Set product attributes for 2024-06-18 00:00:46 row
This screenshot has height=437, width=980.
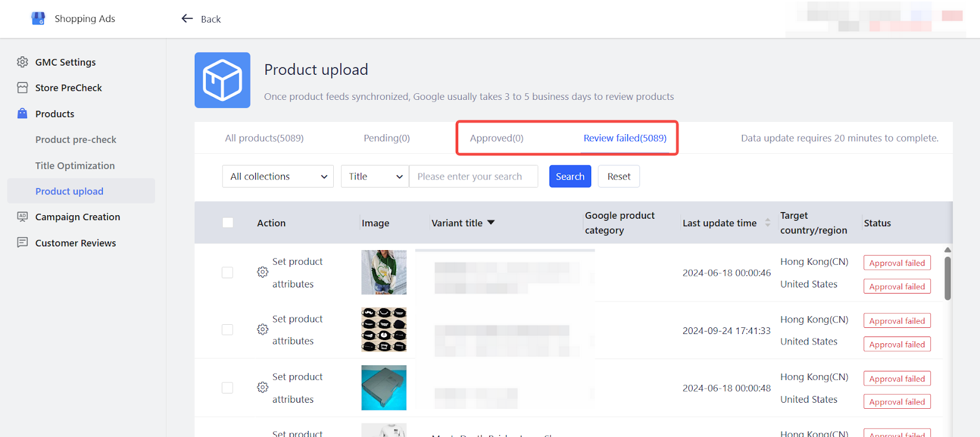(297, 273)
